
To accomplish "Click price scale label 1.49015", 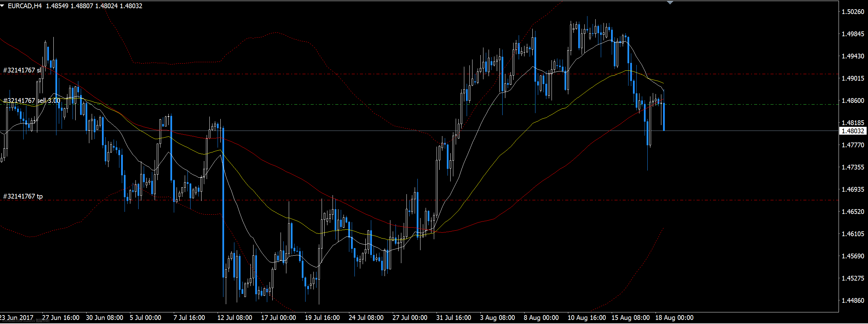I will pos(853,78).
